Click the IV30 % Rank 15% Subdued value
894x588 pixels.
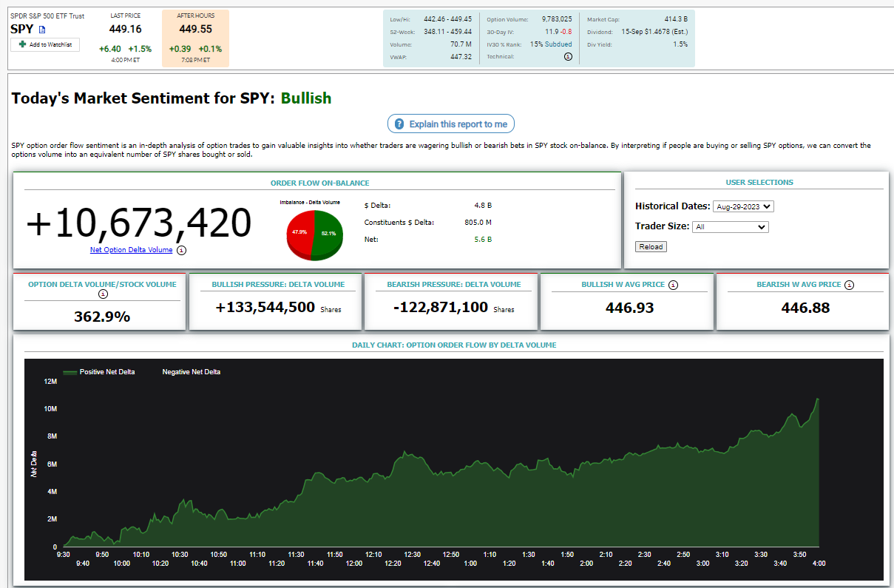coord(551,44)
